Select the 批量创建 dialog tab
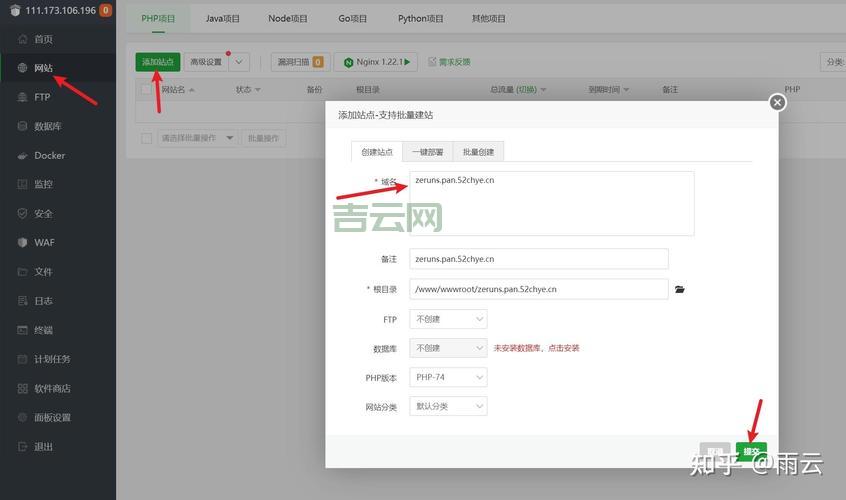The image size is (846, 500). pyautogui.click(x=478, y=152)
